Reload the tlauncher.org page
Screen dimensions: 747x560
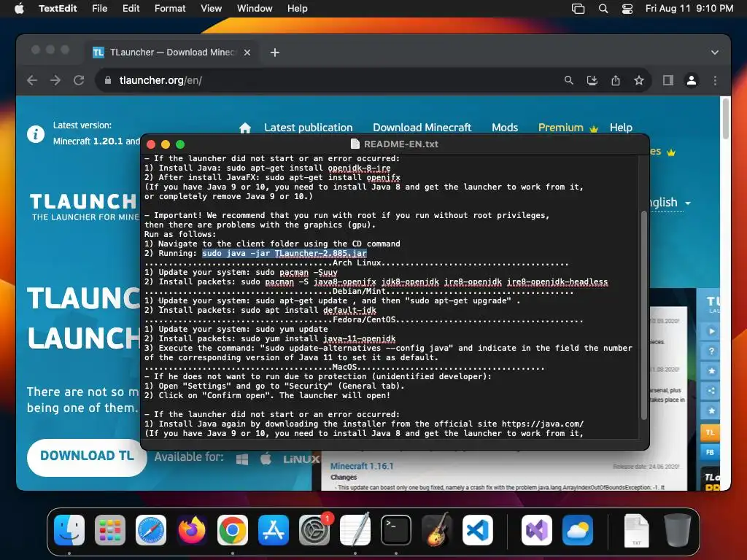tap(79, 80)
